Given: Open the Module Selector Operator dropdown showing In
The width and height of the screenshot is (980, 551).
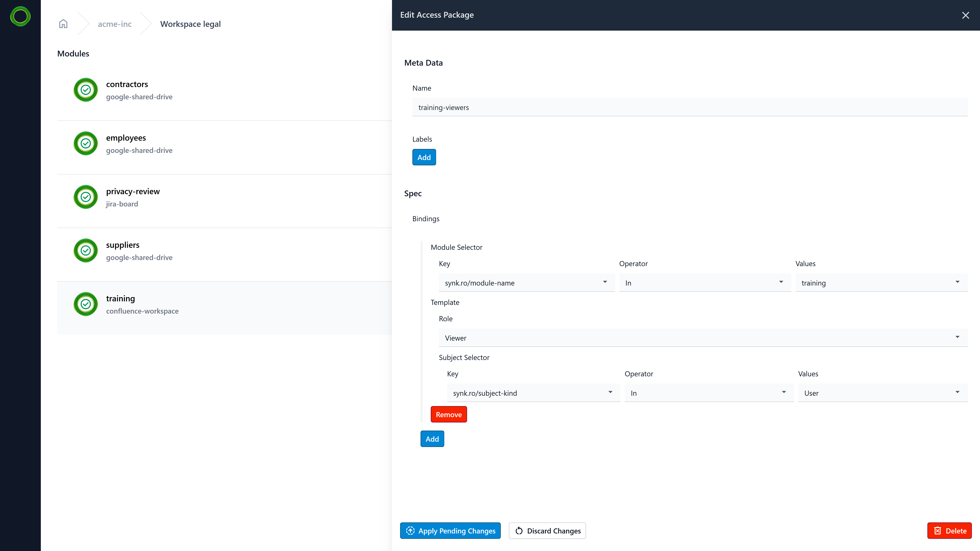Looking at the screenshot, I should coord(705,282).
